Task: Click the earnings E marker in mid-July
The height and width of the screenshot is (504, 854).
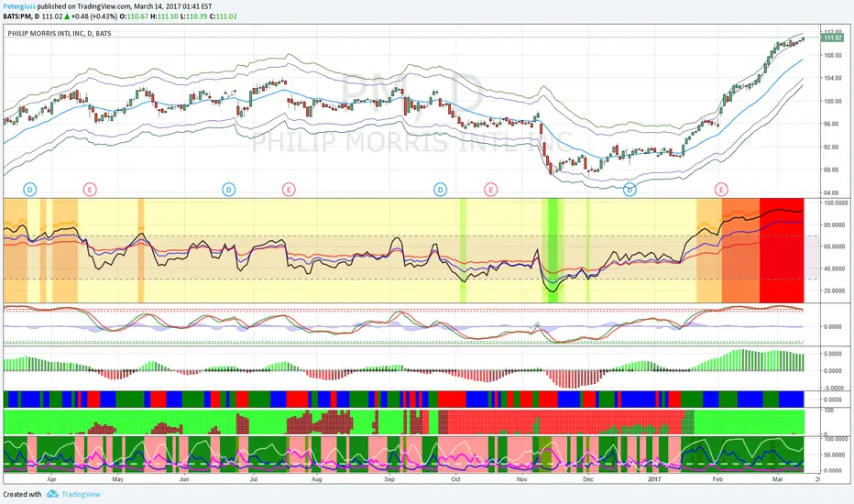Action: (289, 190)
